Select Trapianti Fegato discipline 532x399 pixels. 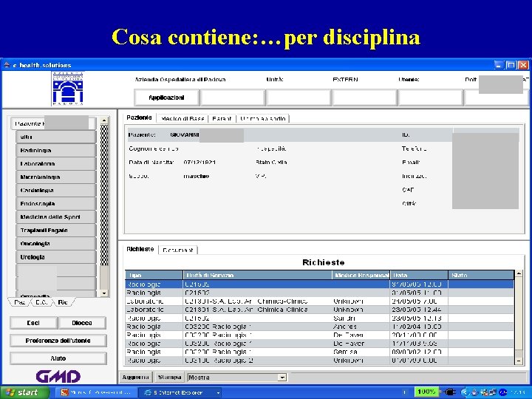(x=56, y=231)
